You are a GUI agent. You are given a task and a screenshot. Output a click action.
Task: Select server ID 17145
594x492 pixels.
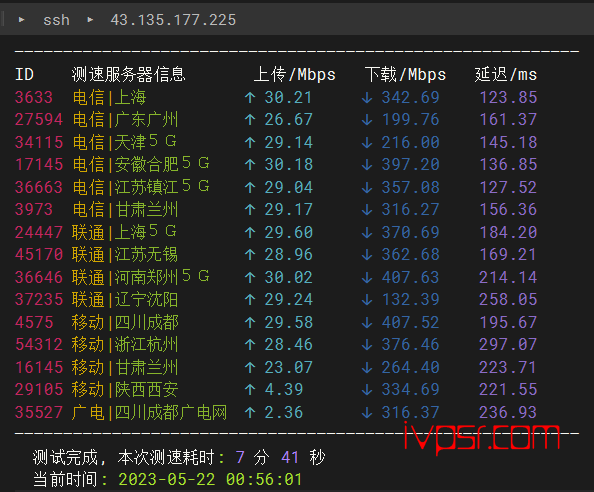coord(39,165)
